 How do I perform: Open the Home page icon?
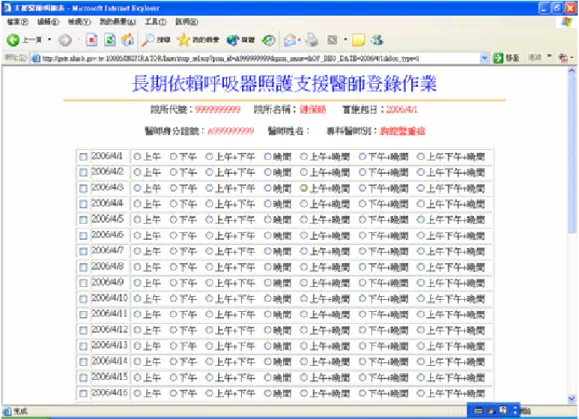(x=127, y=40)
